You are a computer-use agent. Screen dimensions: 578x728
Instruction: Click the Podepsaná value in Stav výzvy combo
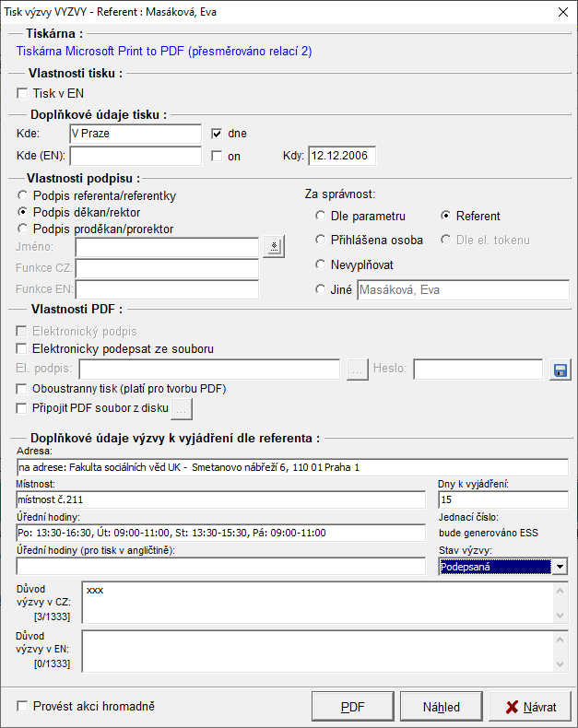[495, 567]
